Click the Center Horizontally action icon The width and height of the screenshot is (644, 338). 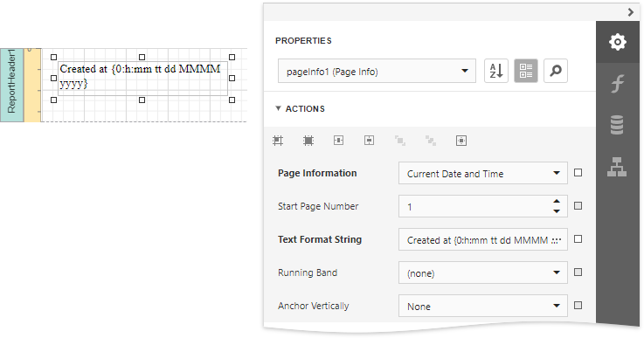click(339, 141)
